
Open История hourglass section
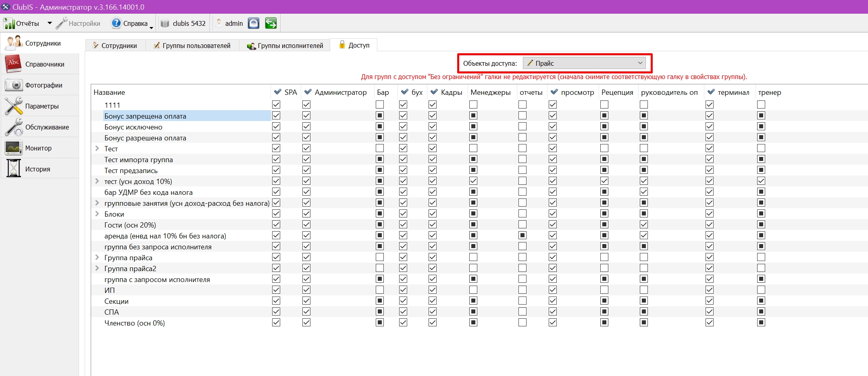(x=40, y=169)
